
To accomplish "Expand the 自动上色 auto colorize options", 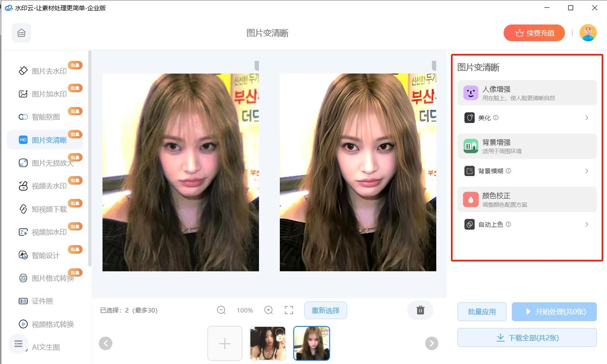I will point(526,224).
